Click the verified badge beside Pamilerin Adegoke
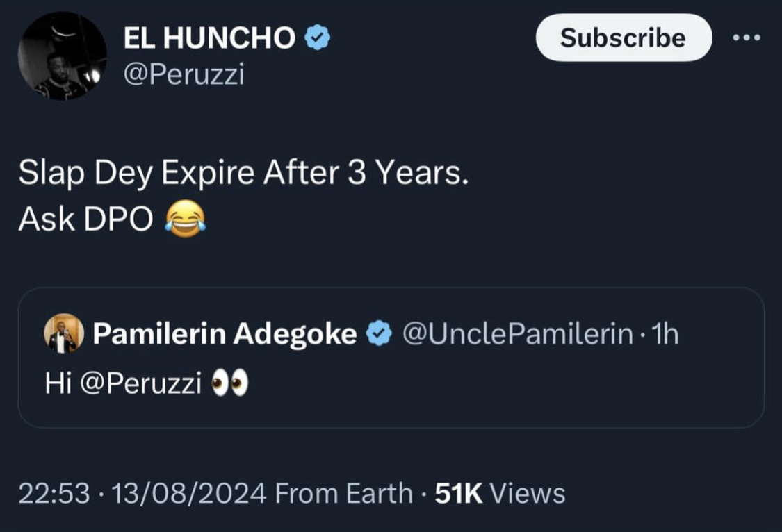 click(379, 335)
